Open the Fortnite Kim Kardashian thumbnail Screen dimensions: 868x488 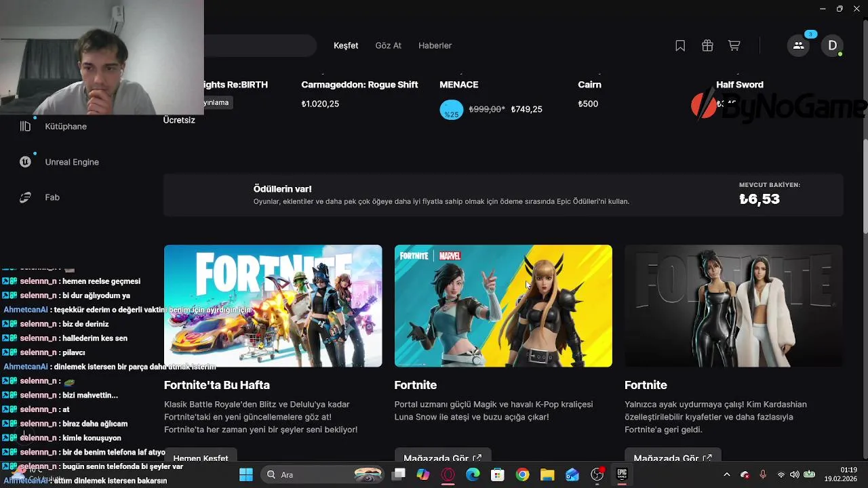tap(734, 306)
